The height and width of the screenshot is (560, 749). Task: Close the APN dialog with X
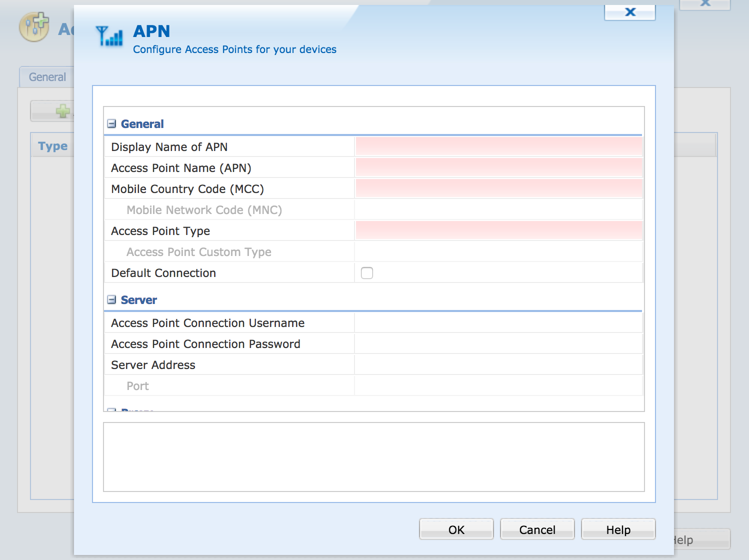click(630, 12)
